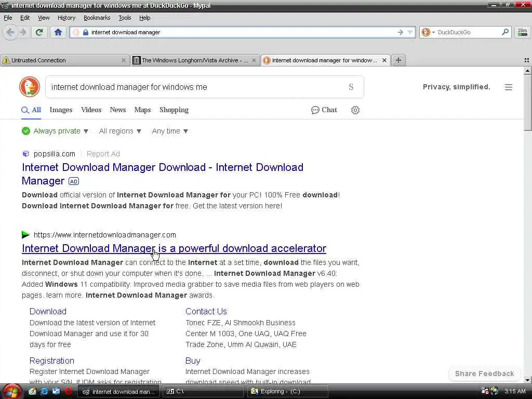Viewport: 532px width, 399px height.
Task: Open the Bookmarks menu
Action: [97, 18]
